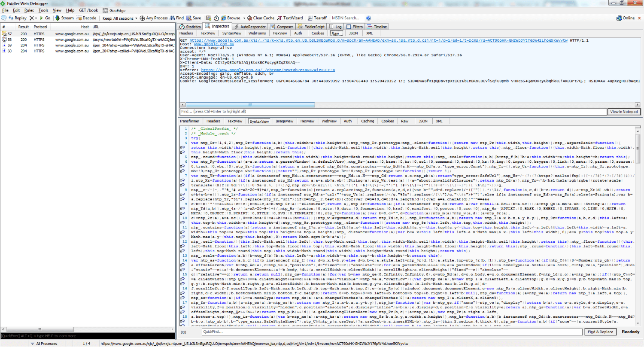The image size is (644, 347).
Task: Click the Remove (X) toolbar icon
Action: (x=31, y=18)
